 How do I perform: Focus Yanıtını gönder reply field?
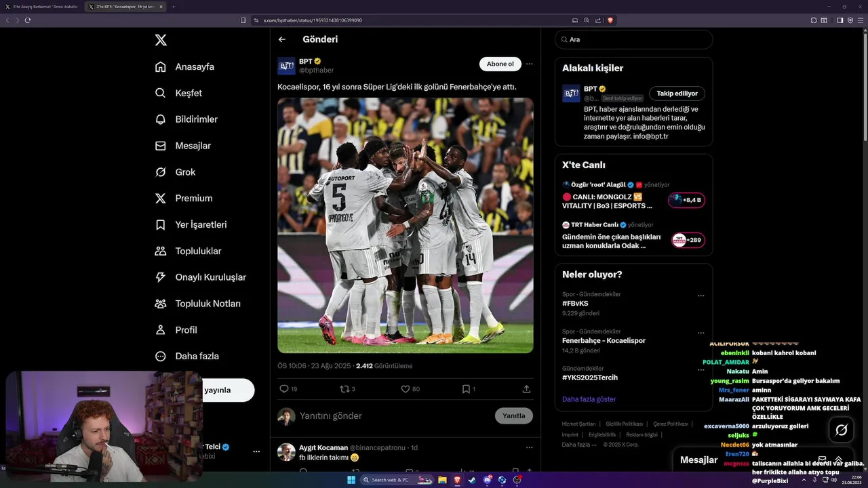[x=393, y=415]
